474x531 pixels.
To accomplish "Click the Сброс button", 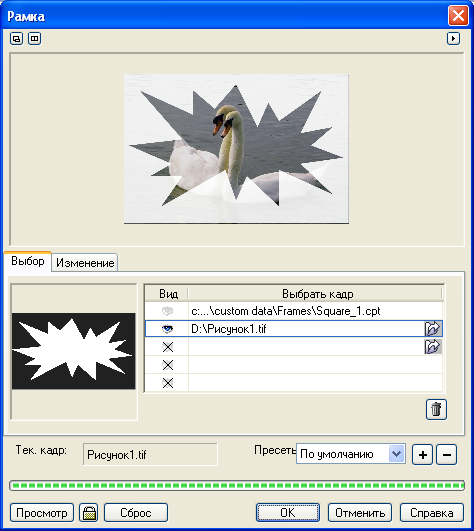I will tap(136, 513).
